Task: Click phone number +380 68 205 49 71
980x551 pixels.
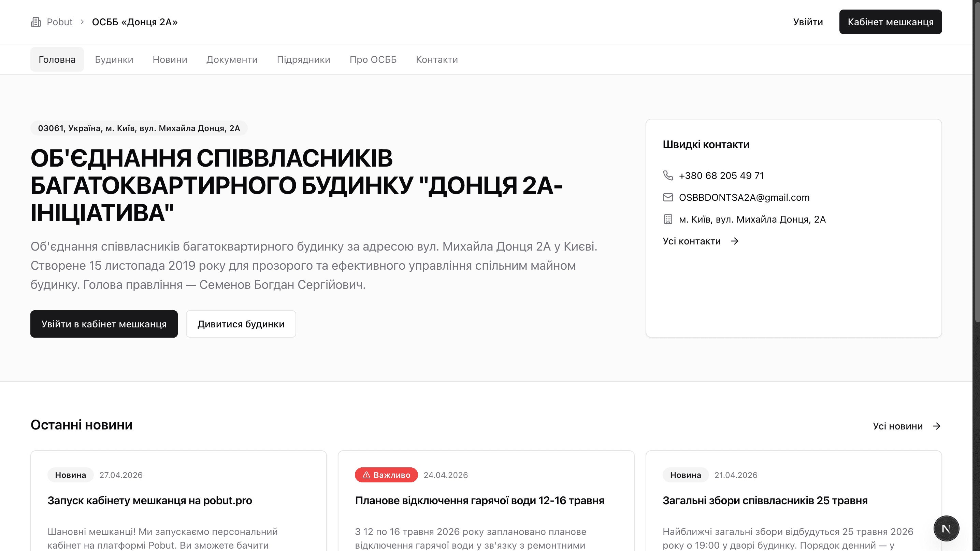Action: 721,175
